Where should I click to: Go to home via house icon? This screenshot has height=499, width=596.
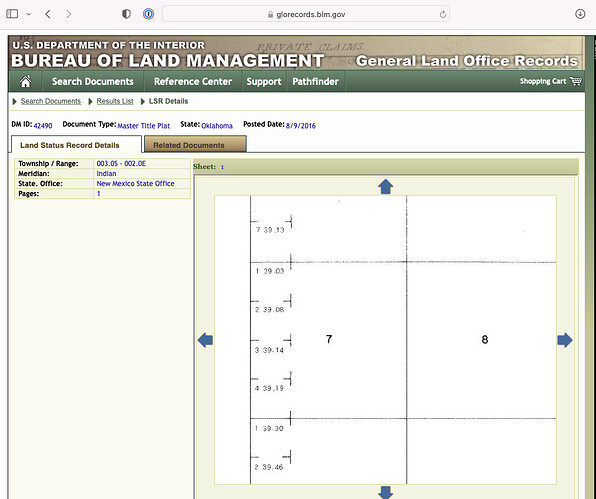tap(25, 81)
